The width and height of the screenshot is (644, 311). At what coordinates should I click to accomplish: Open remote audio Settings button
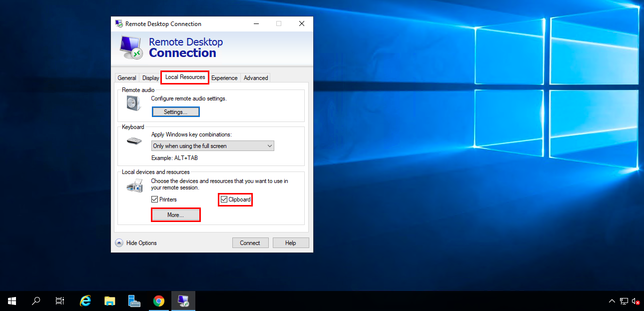(175, 112)
